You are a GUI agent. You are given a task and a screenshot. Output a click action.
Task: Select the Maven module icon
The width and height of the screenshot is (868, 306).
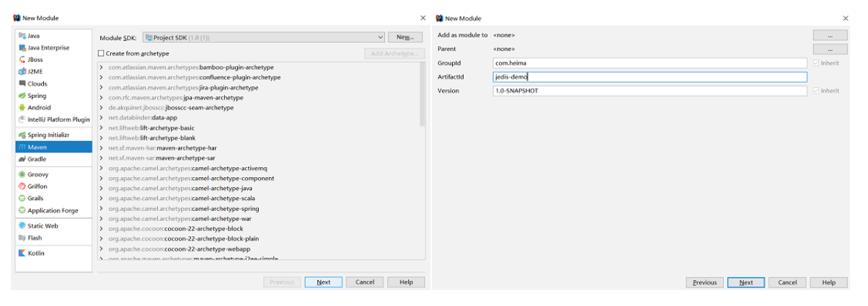pyautogui.click(x=22, y=147)
